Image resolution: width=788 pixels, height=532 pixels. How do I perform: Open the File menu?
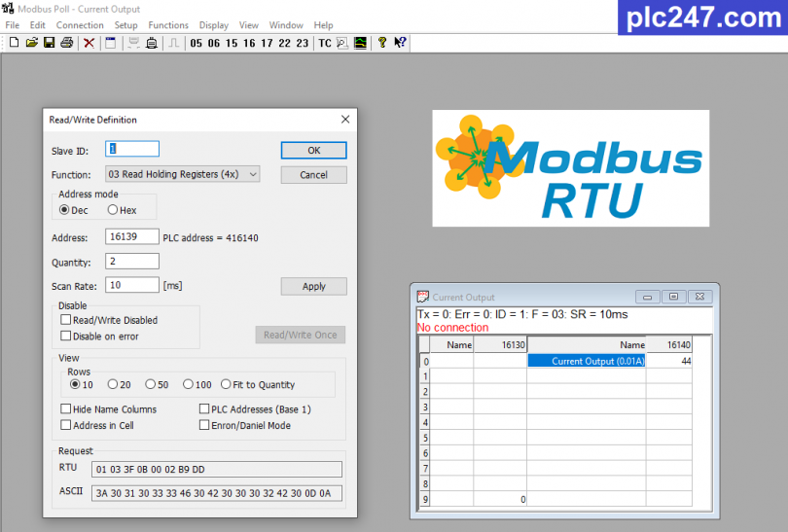click(12, 25)
